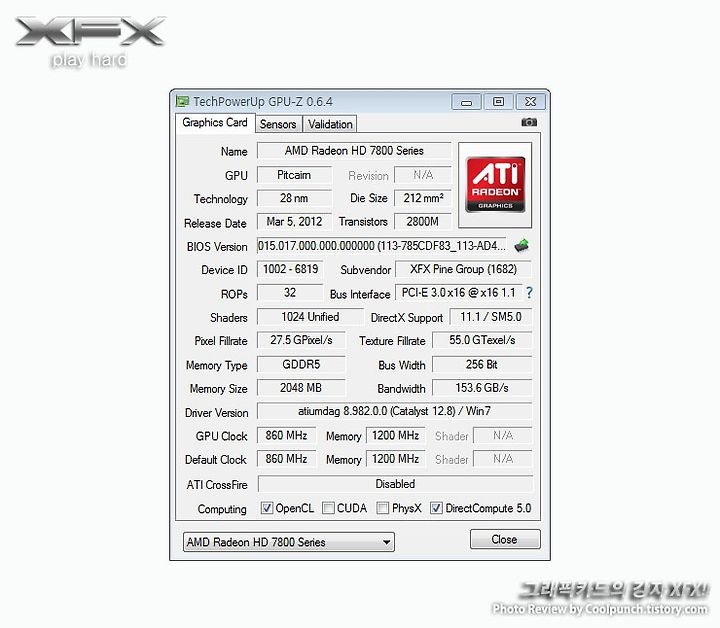Toggle the CUDA checkbox
Screen dimensions: 720x628
click(x=328, y=508)
